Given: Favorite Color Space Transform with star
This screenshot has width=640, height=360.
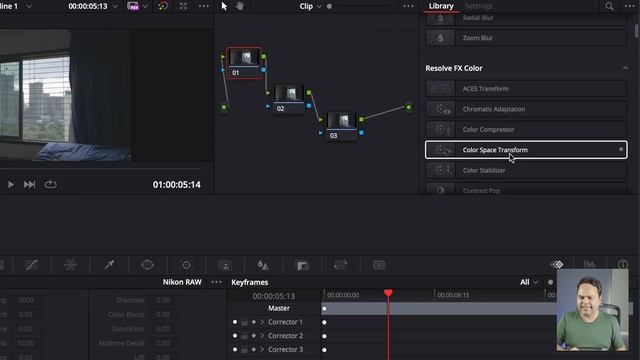Looking at the screenshot, I should pyautogui.click(x=621, y=149).
